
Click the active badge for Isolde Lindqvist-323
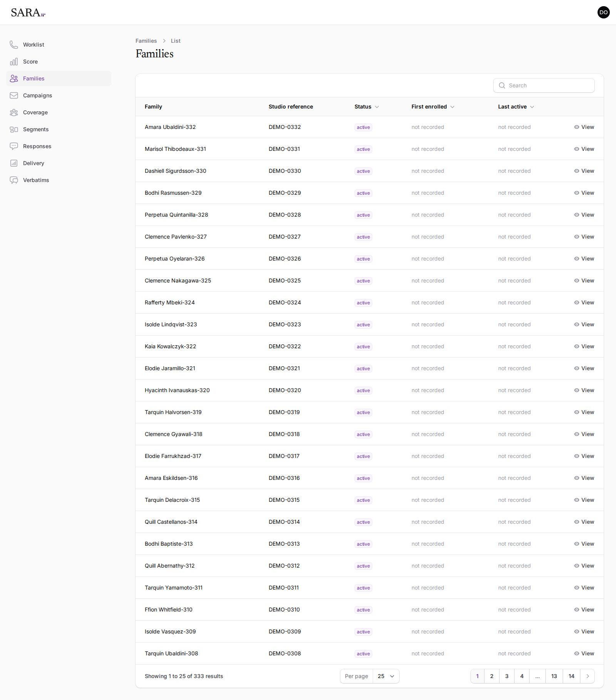point(363,325)
